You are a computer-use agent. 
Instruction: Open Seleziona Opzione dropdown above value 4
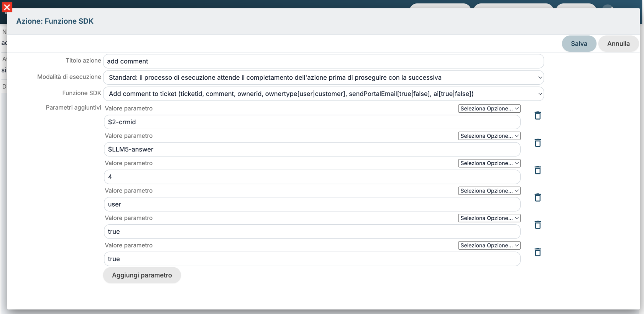pos(489,163)
